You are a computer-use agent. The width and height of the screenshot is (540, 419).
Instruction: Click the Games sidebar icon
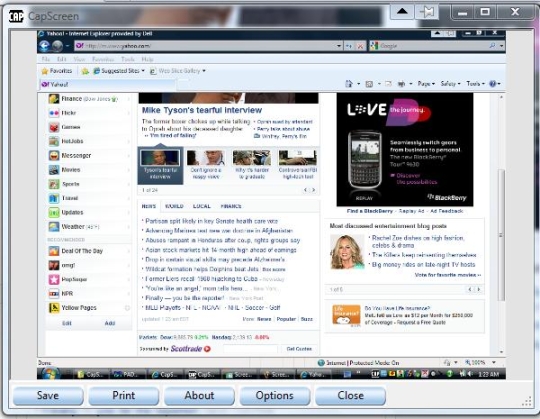[54, 127]
